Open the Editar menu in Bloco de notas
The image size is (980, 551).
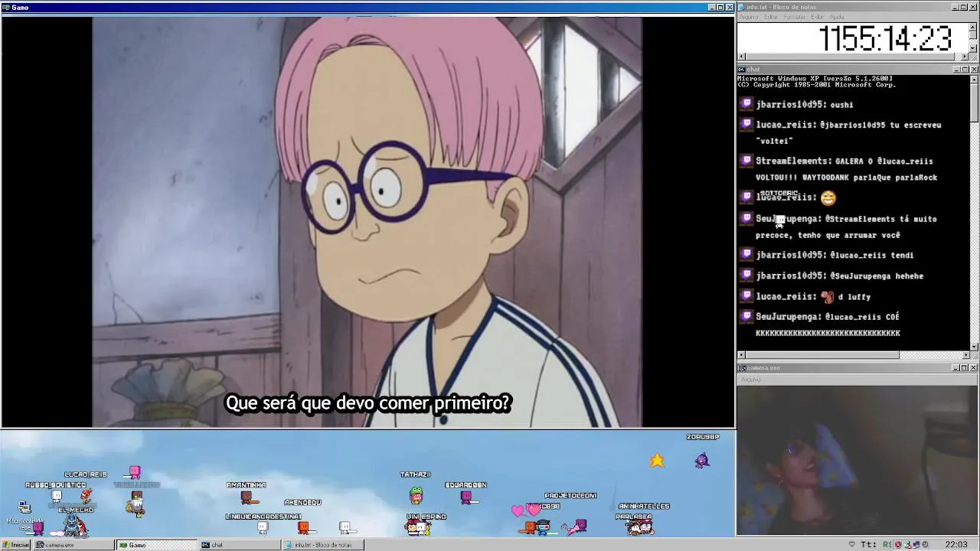771,17
